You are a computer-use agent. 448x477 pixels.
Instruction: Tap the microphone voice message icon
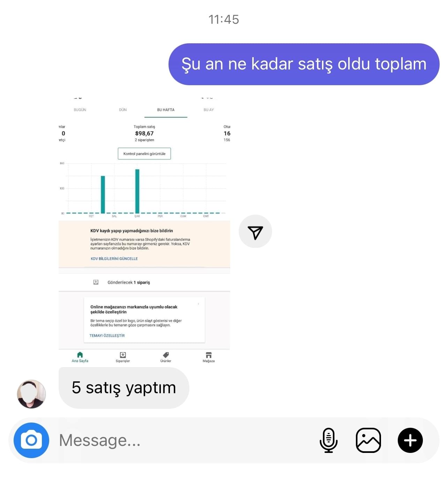[328, 440]
